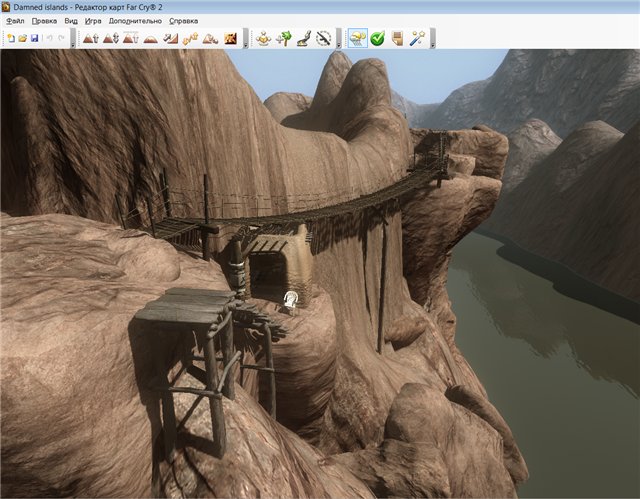The image size is (640, 499).
Task: Select the white chair object in the viewport
Action: 291,302
